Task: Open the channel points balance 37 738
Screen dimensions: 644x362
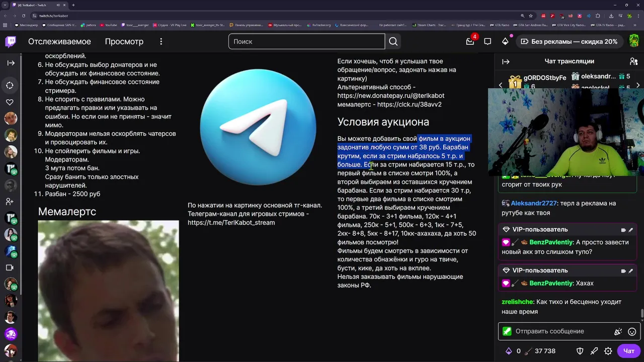Action: point(540,351)
